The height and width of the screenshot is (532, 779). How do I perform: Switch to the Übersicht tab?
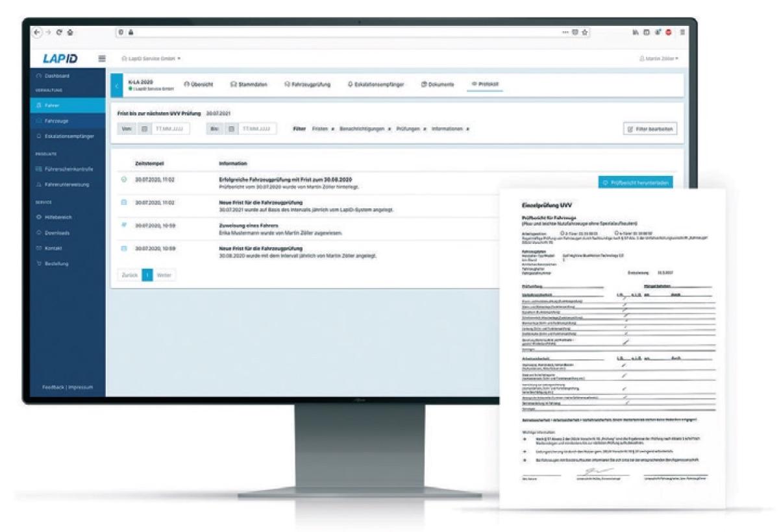[x=199, y=84]
